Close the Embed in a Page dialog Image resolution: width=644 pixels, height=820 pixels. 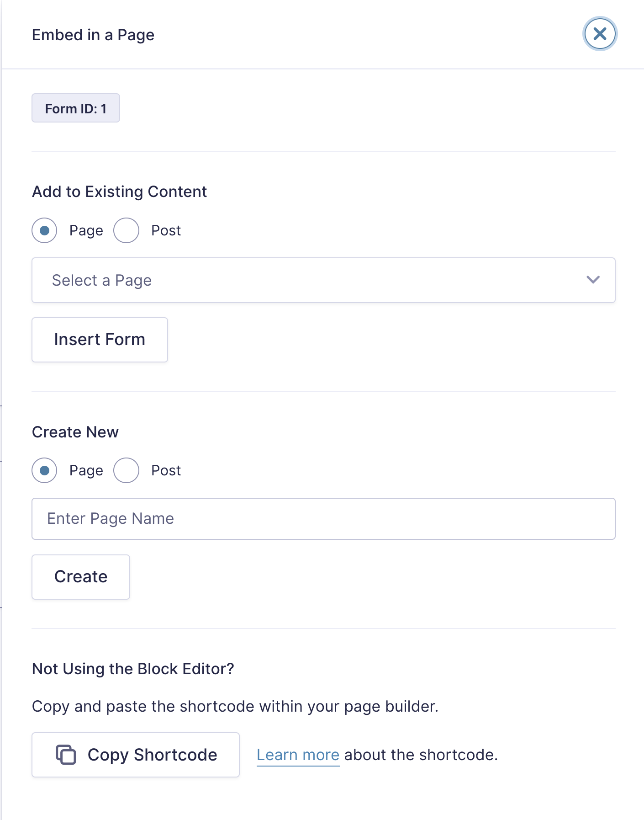(599, 33)
